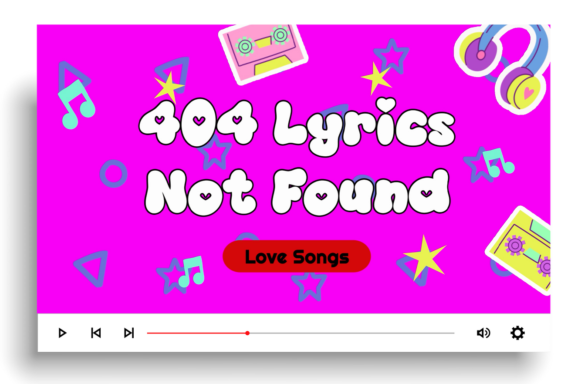Click the big yellow star near bottom right

click(x=424, y=258)
